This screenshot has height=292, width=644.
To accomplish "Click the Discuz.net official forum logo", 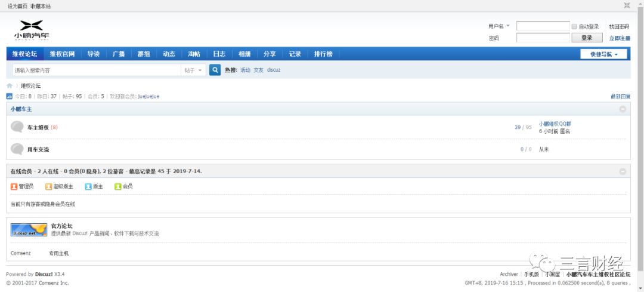I will (x=29, y=230).
